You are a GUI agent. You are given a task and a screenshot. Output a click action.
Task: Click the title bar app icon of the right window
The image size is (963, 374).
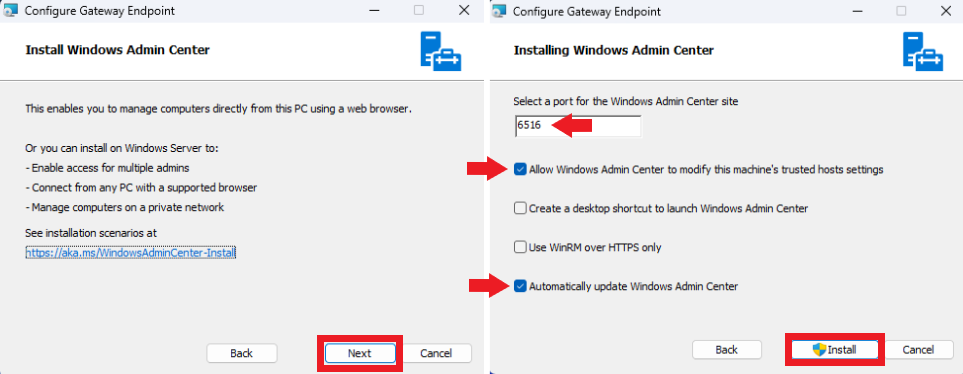(x=499, y=11)
